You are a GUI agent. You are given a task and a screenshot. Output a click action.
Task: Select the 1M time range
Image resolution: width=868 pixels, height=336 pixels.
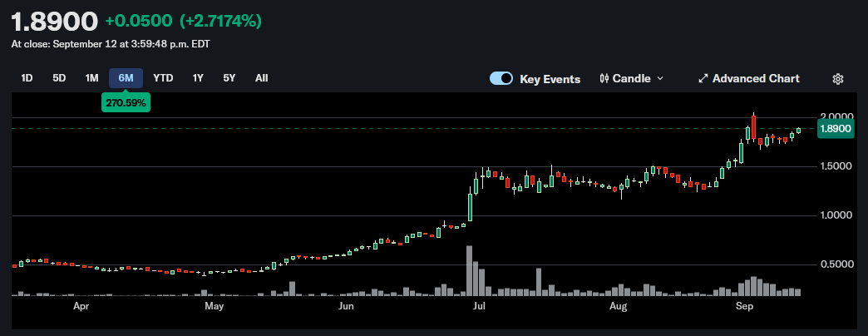click(x=92, y=78)
